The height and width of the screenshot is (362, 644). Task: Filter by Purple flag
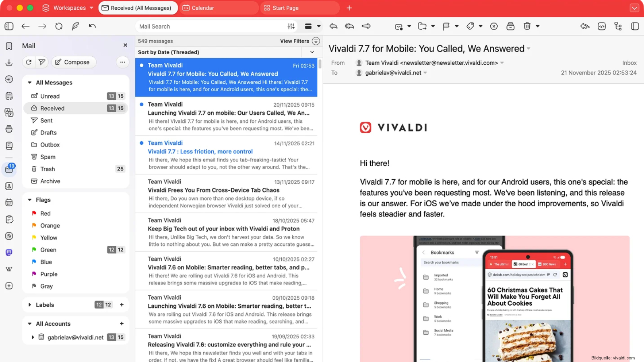76,274
